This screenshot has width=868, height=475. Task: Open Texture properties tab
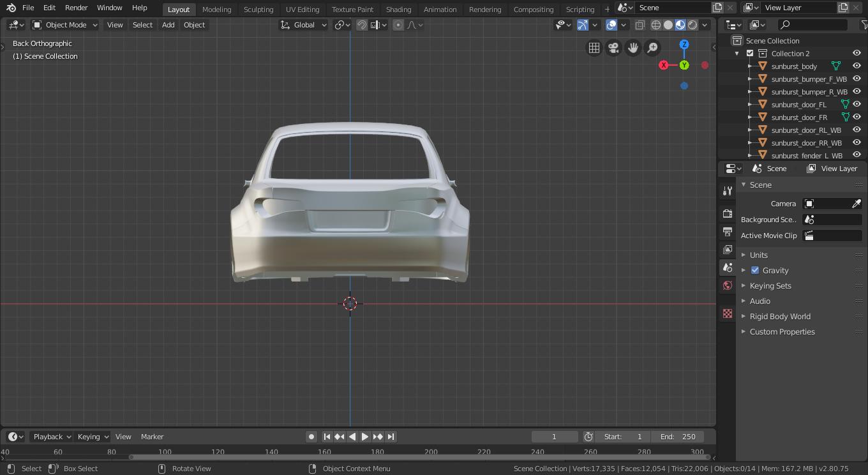point(728,313)
